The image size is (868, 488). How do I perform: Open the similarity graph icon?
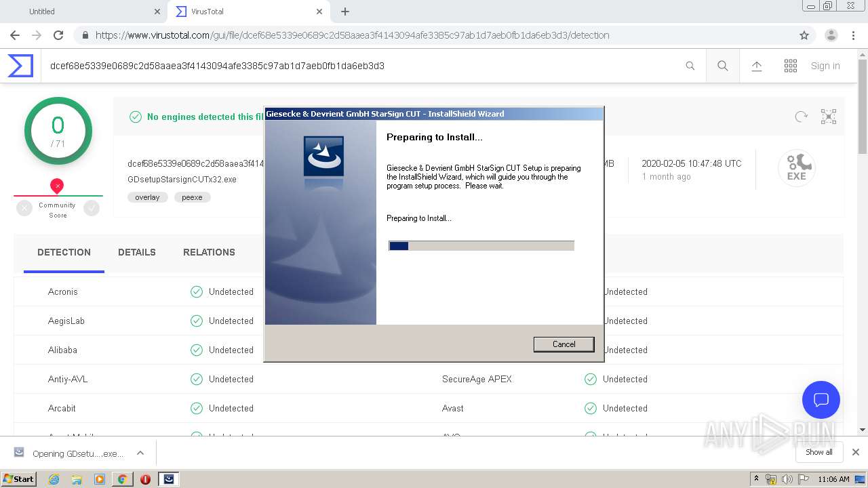(x=829, y=117)
